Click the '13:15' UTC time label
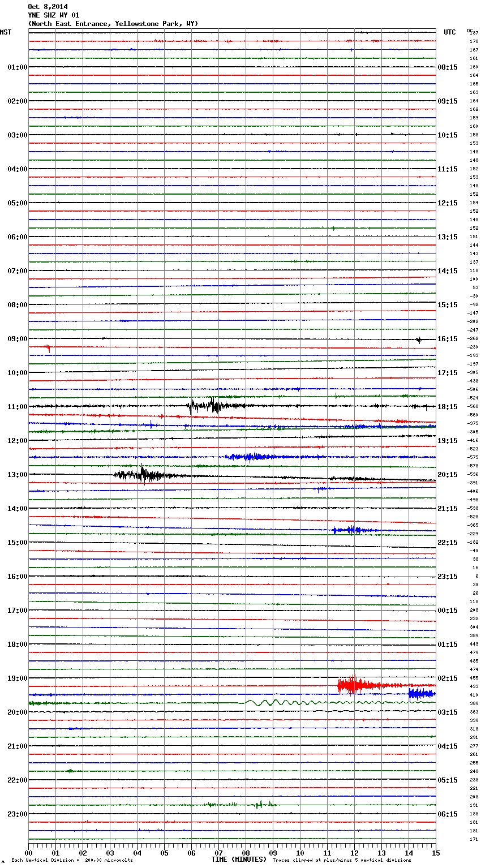This screenshot has height=868, width=481. point(448,237)
